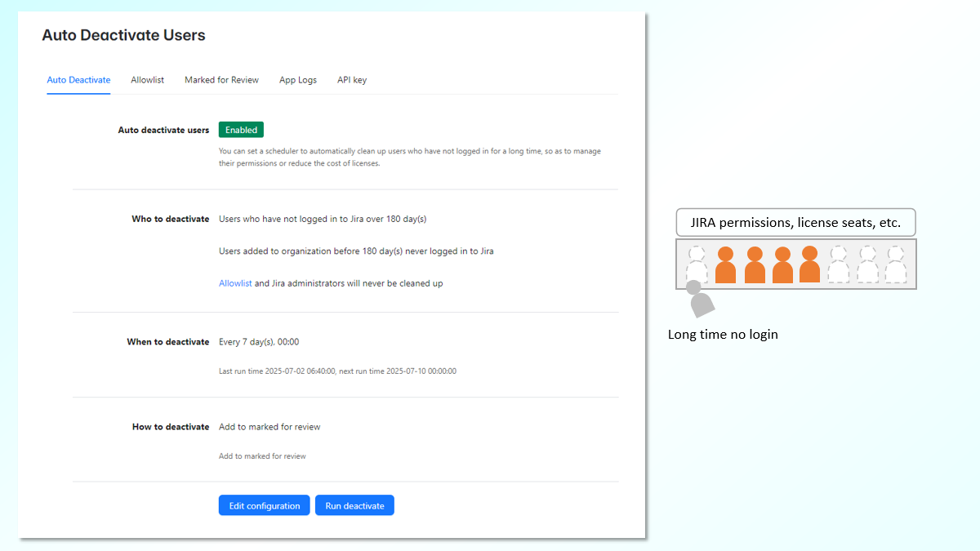Click the gray user next to the orange group
This screenshot has width=980, height=551.
click(x=840, y=263)
